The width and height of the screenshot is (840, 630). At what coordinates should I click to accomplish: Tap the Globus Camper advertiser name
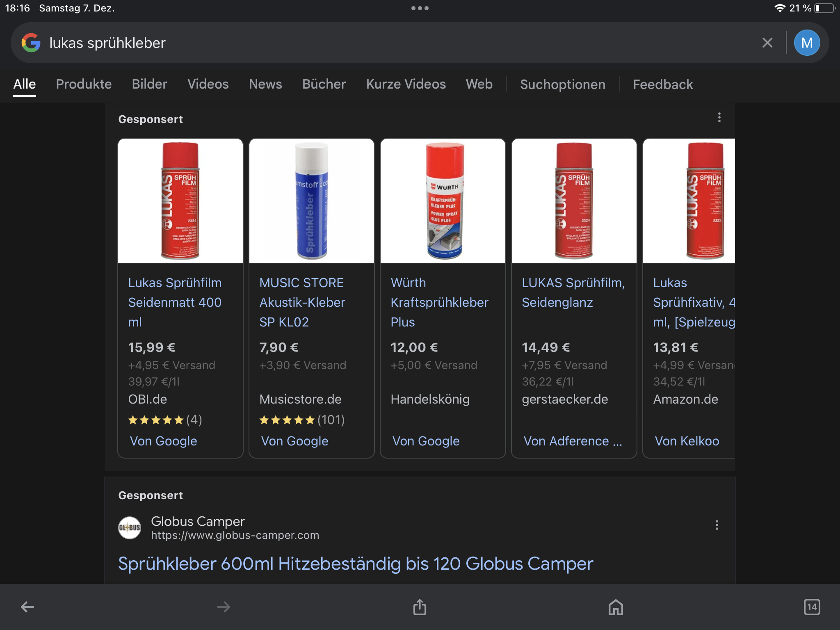coord(198,521)
